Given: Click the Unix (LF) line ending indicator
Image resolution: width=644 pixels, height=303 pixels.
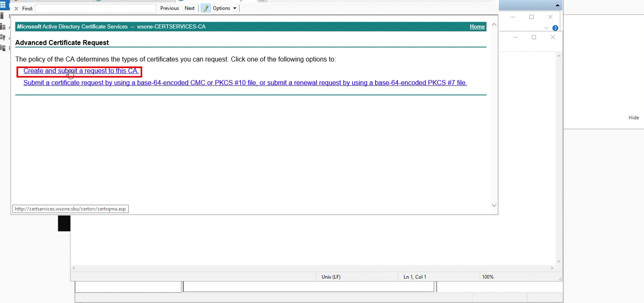Looking at the screenshot, I should (x=331, y=277).
